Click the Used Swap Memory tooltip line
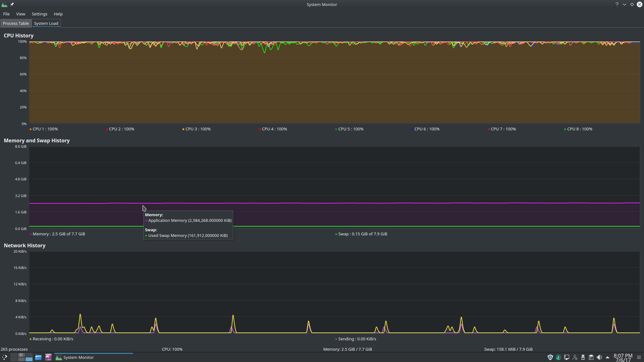The height and width of the screenshot is (362, 644). (186, 235)
